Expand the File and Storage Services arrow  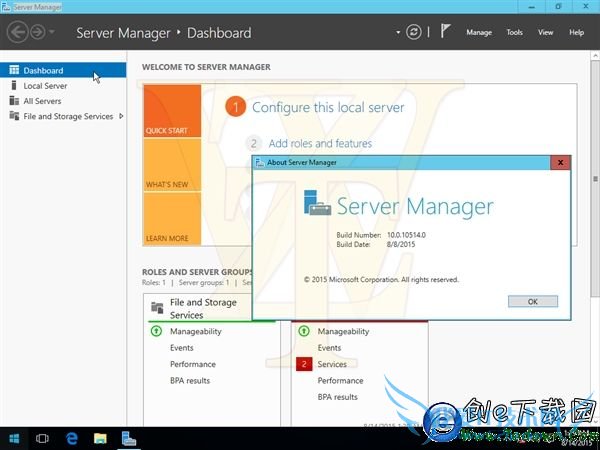(121, 116)
